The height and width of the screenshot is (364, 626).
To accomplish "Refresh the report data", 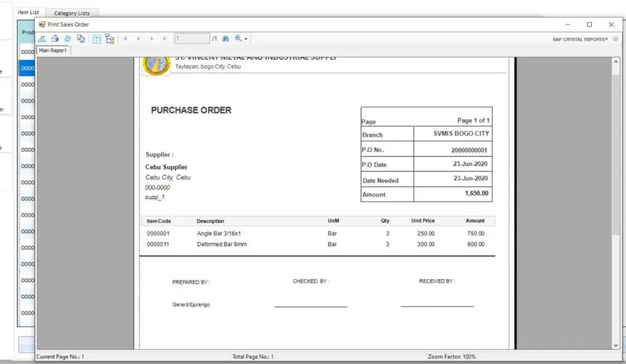I will tap(68, 38).
